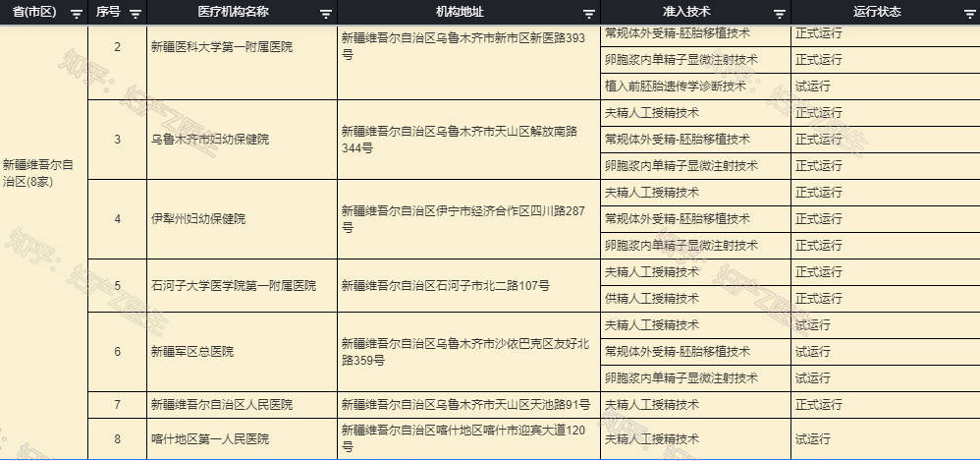
Task: Click 新疆维吾尔自治区人民医院 cell
Action: coord(242,405)
